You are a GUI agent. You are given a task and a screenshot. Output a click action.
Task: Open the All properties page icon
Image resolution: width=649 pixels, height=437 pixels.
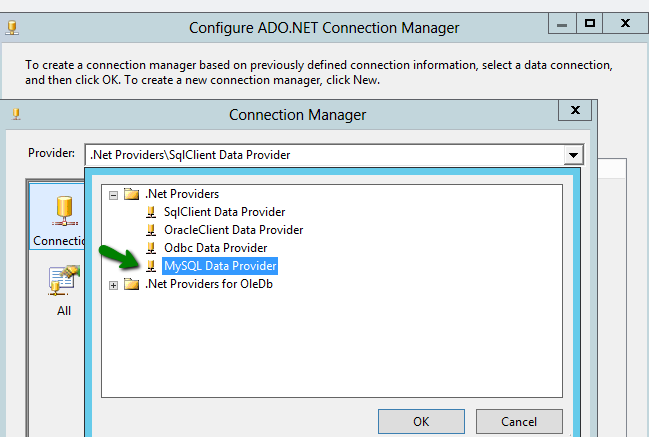click(63, 284)
